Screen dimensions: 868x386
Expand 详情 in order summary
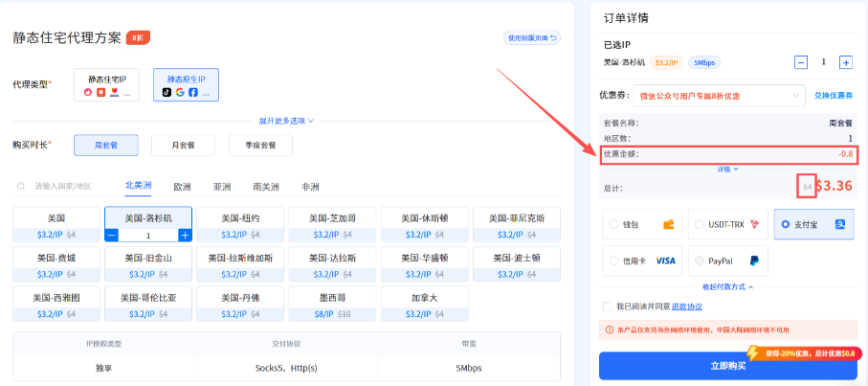(x=727, y=169)
